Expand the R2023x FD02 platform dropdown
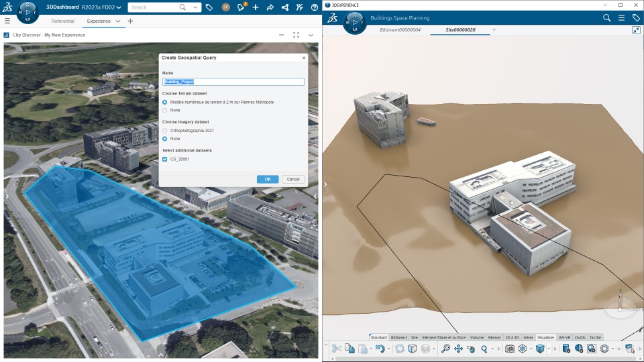Image resolution: width=644 pixels, height=362 pixels. click(119, 7)
